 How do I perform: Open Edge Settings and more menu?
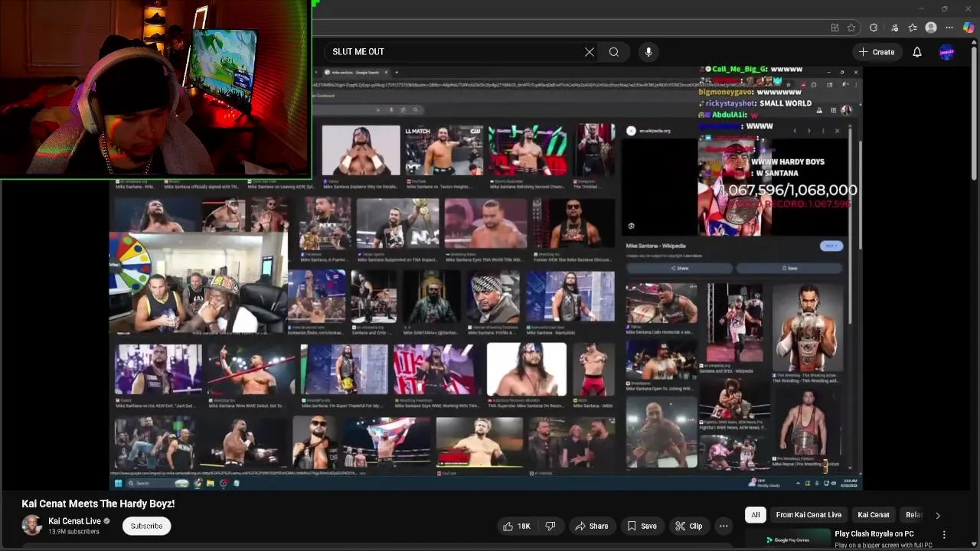coord(949,28)
